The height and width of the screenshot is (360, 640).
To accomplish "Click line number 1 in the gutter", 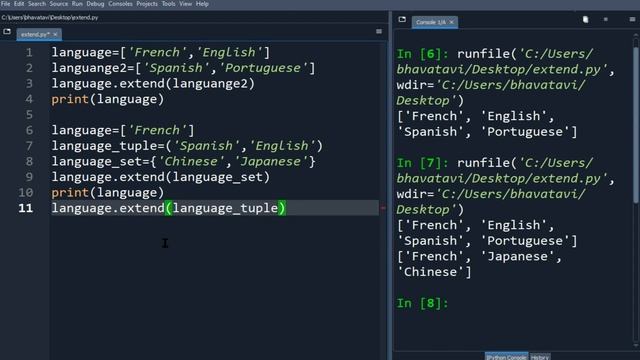I will [29, 53].
